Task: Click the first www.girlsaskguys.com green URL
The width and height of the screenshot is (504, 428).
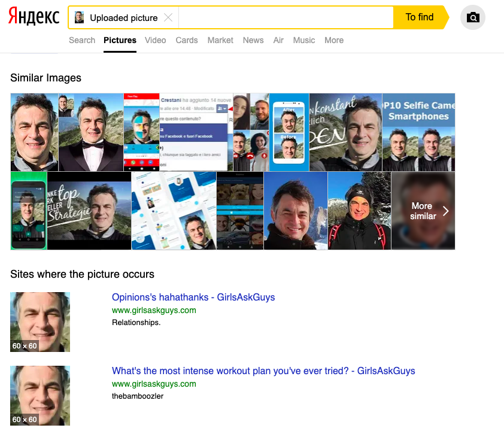Action: click(x=154, y=310)
